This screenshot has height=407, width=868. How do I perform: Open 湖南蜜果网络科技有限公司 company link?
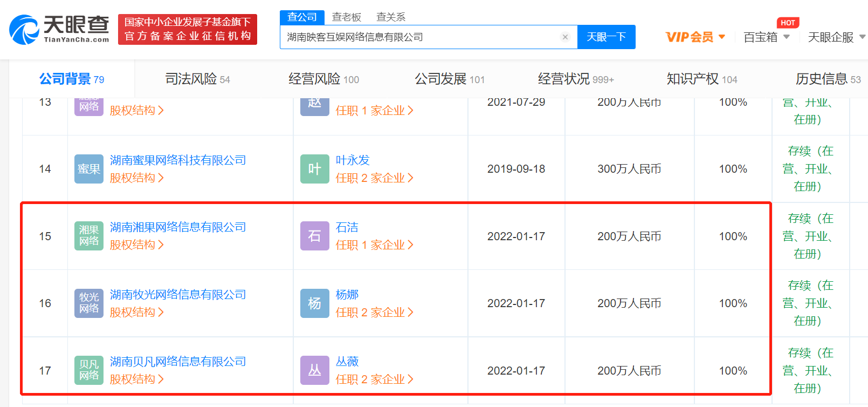pyautogui.click(x=178, y=160)
